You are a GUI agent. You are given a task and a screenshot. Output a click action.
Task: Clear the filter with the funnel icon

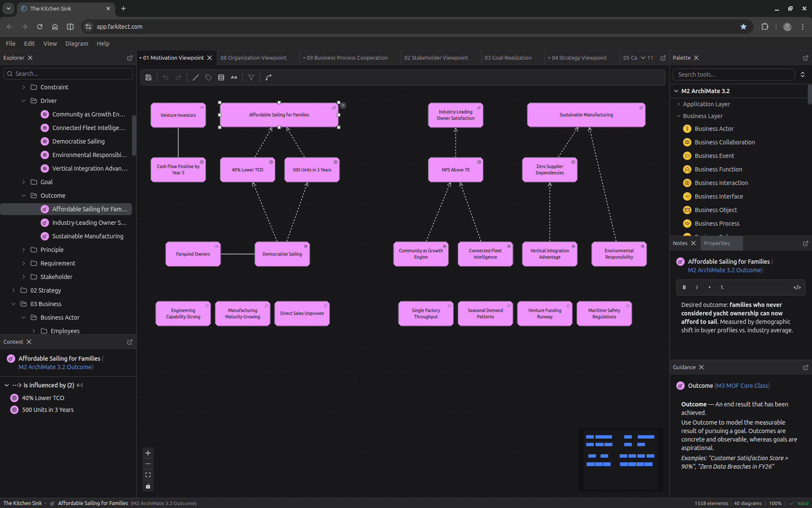[x=251, y=77]
